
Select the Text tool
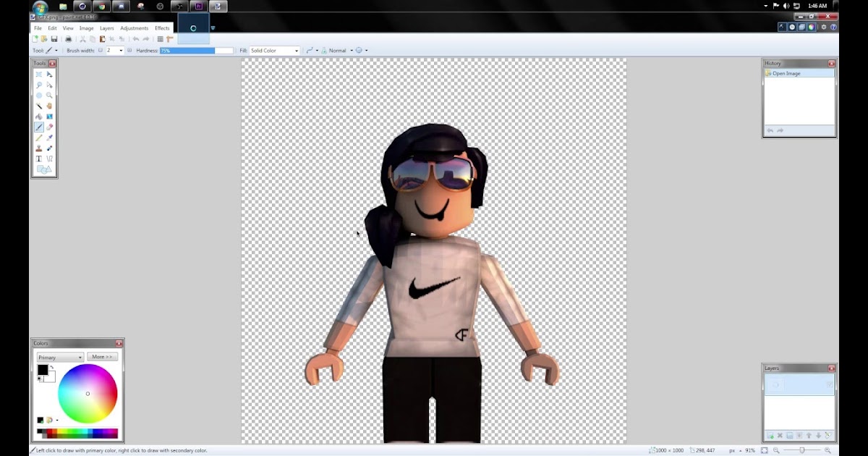(39, 159)
